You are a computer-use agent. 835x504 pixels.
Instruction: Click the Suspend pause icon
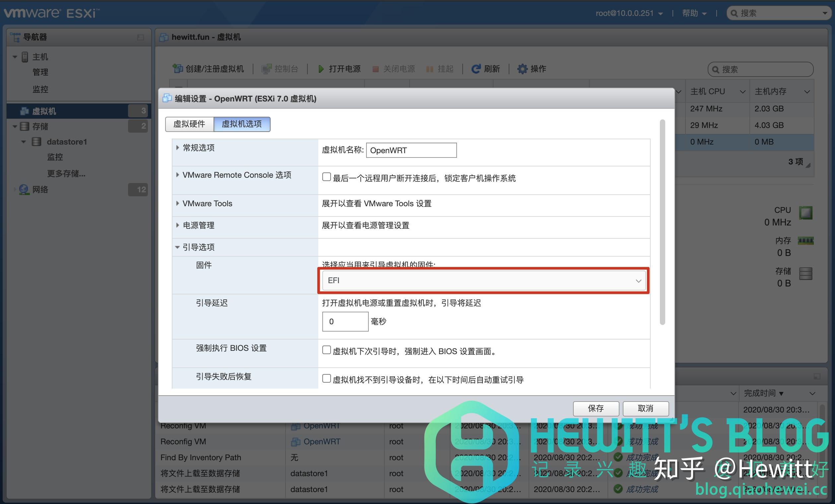(429, 69)
